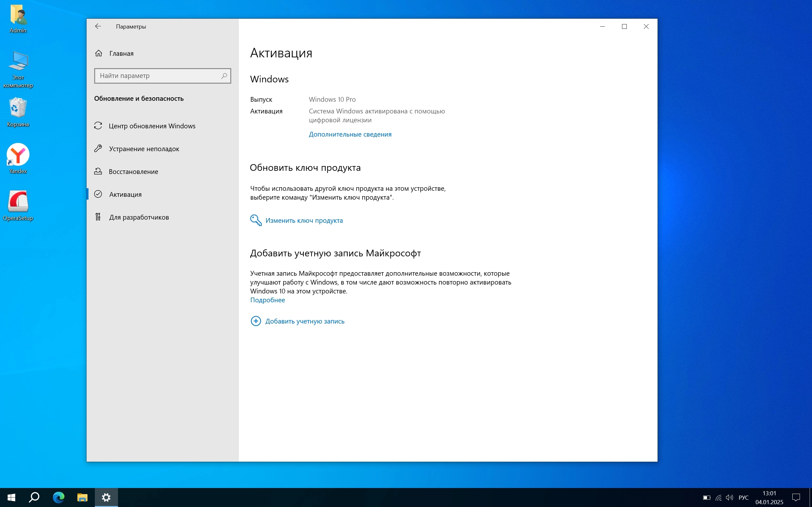Open File Explorer in taskbar
This screenshot has width=812, height=507.
pos(82,497)
